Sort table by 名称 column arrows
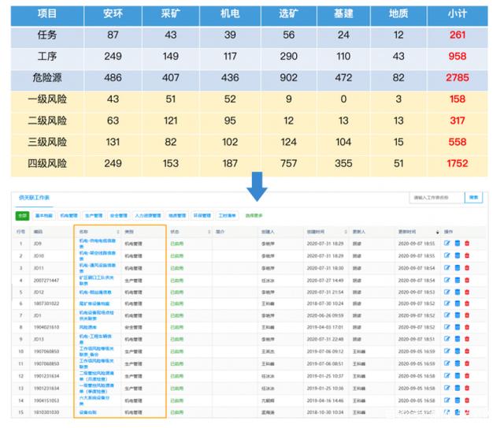 click(117, 232)
